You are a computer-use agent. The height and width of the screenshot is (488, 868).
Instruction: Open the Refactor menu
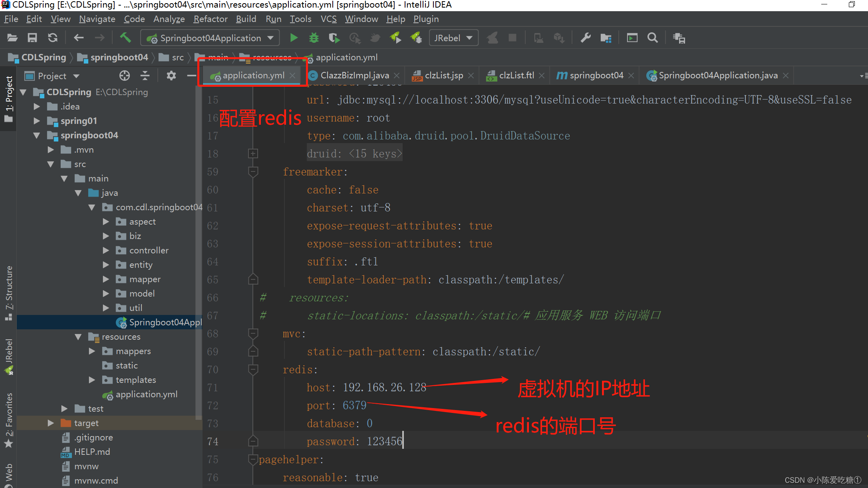tap(211, 19)
